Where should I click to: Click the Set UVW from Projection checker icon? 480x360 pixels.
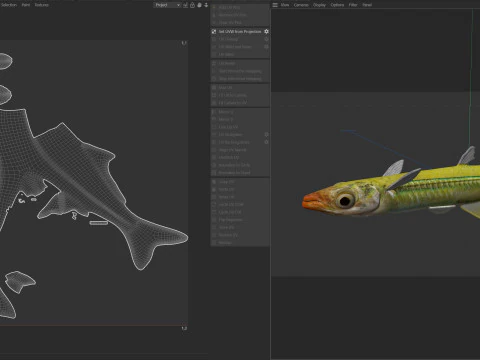[214, 31]
